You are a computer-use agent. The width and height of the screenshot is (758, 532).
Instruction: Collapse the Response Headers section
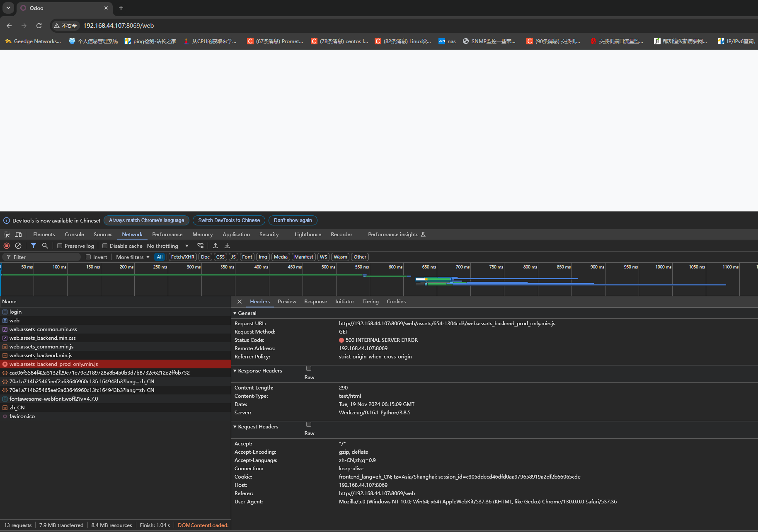tap(257, 371)
